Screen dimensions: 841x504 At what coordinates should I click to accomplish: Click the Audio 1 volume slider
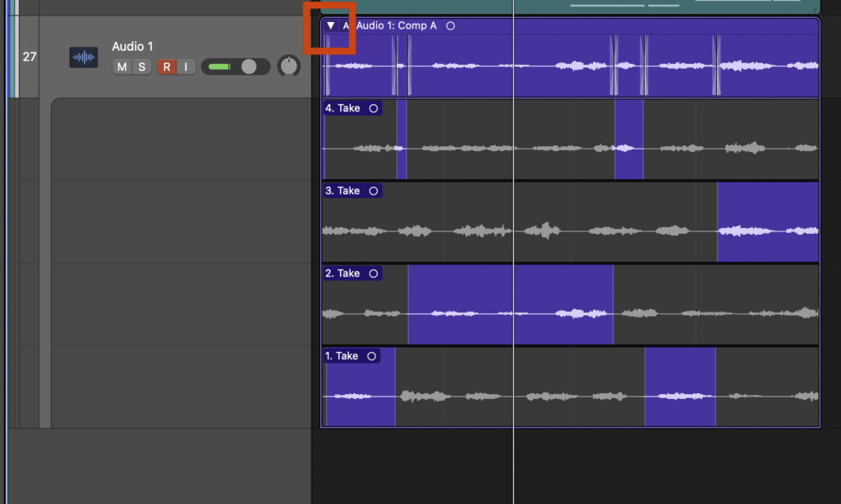(x=236, y=66)
